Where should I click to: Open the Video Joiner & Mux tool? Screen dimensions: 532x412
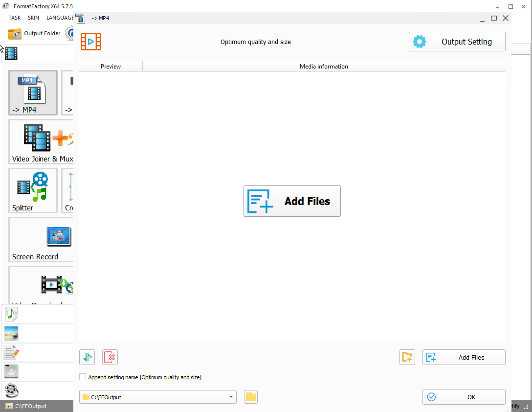click(x=41, y=142)
